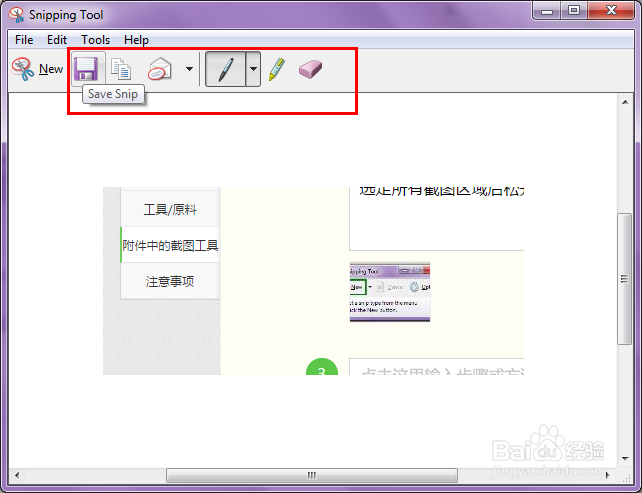642x493 pixels.
Task: Click the '附件中的截图工具' item in the snip
Action: (170, 245)
